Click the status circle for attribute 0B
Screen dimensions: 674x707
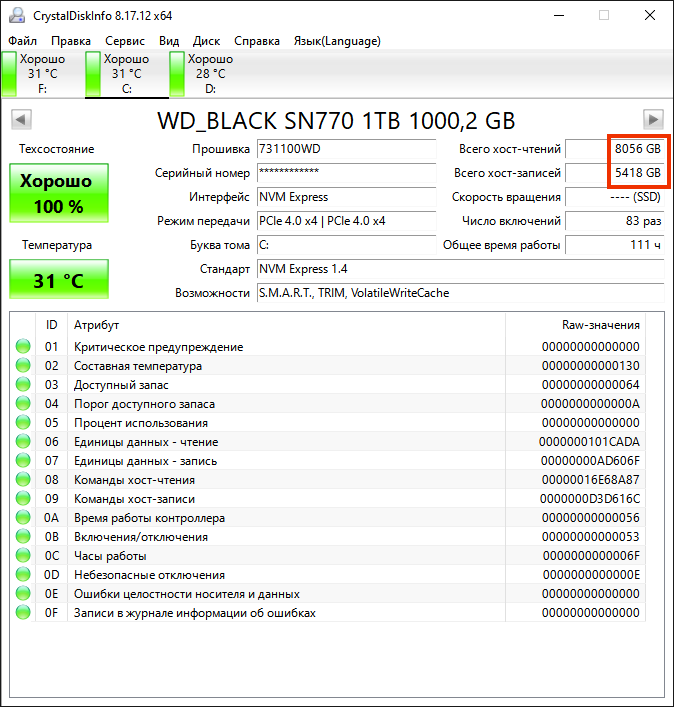23,536
